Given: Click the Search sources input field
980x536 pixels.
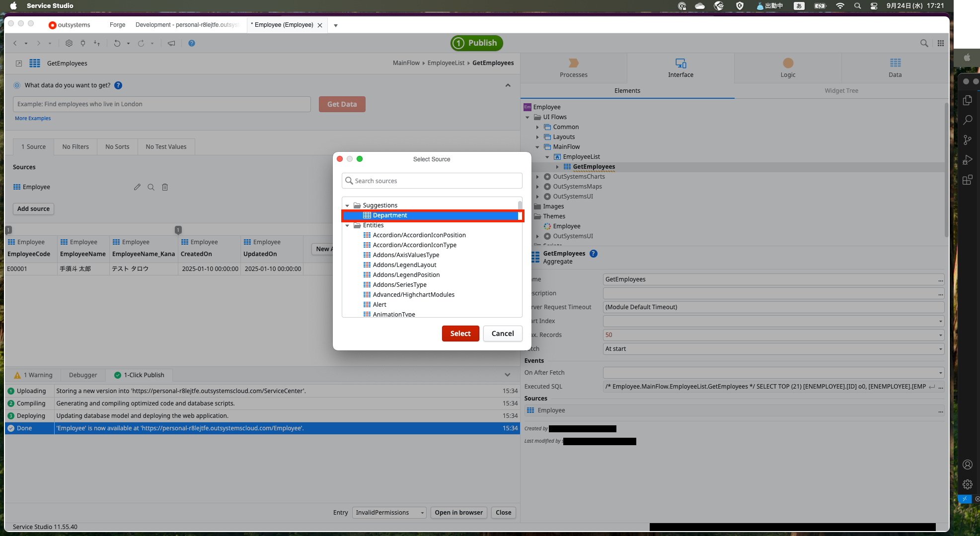Looking at the screenshot, I should click(432, 181).
